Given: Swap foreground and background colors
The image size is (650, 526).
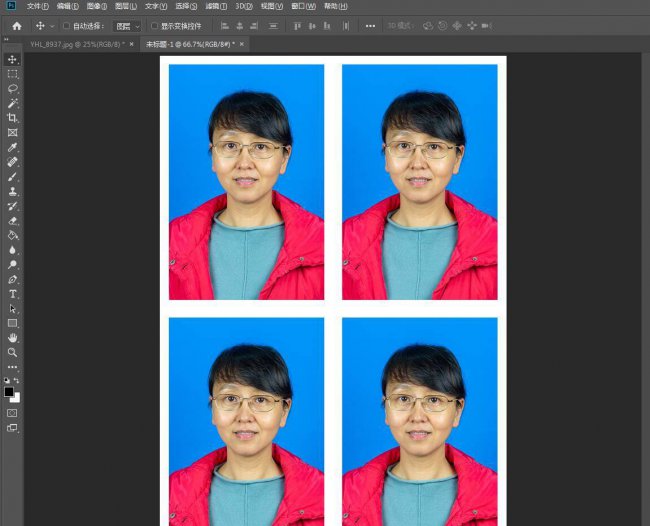Looking at the screenshot, I should 17,380.
